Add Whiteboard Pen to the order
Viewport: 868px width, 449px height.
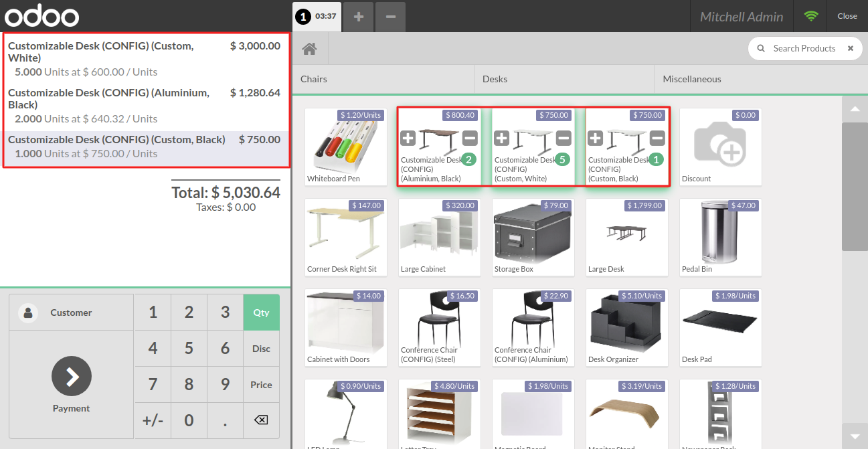tap(346, 147)
